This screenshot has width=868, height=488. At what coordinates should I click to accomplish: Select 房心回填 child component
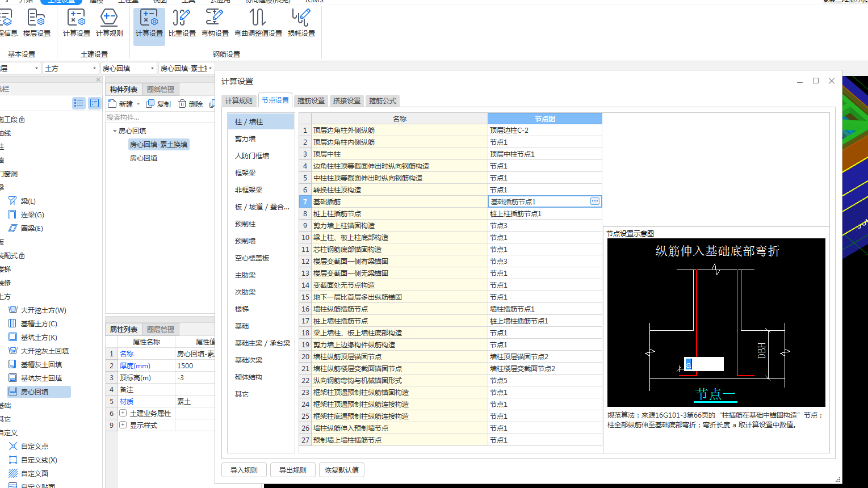click(x=144, y=158)
